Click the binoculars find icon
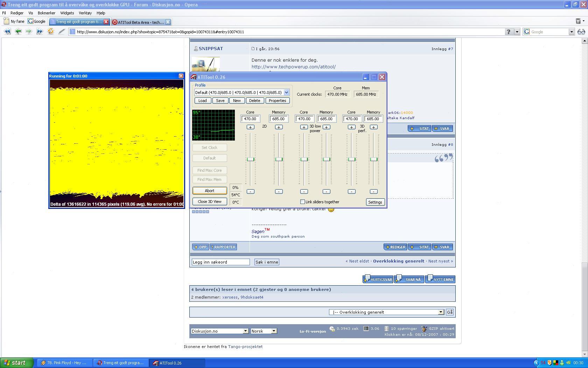 point(581,32)
